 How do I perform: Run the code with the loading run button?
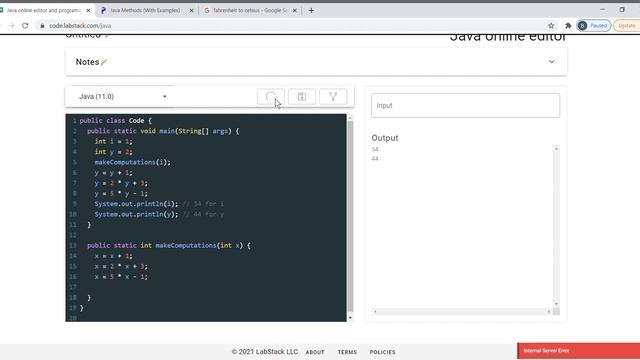271,97
